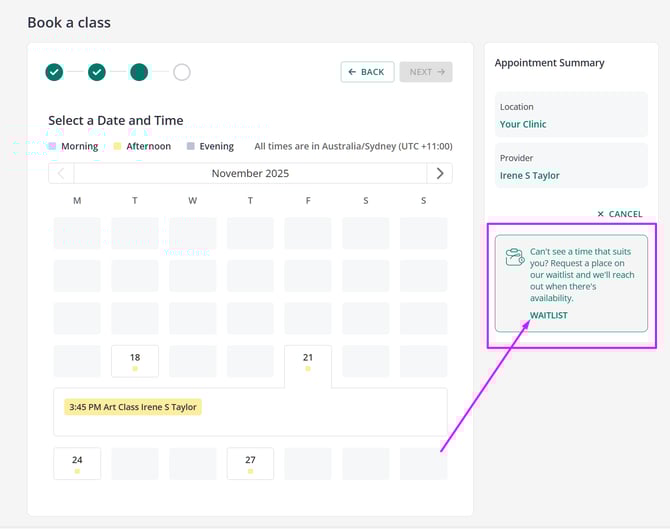Click the second completed step checkmark

tap(97, 72)
